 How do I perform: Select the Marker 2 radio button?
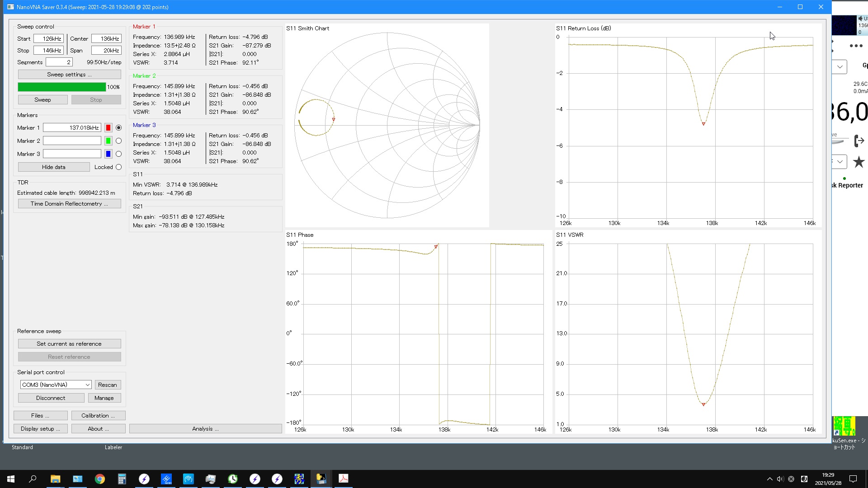[118, 141]
